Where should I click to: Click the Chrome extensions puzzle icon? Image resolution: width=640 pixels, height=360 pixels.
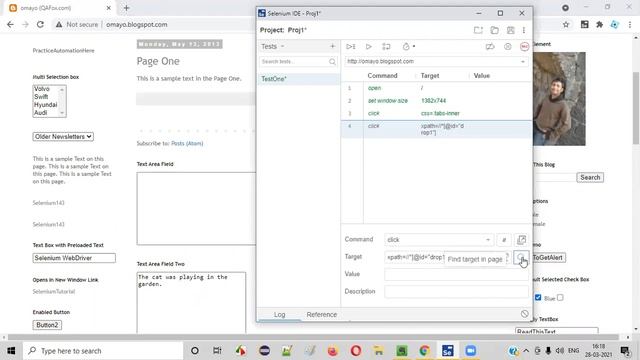pyautogui.click(x=599, y=24)
